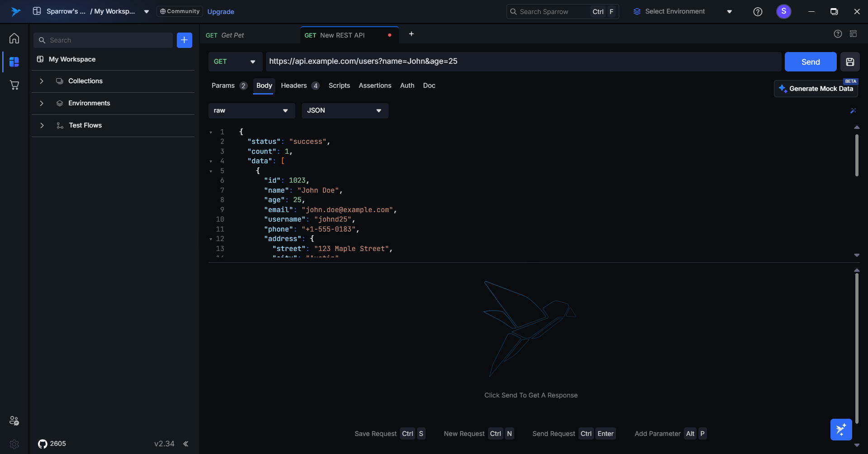This screenshot has height=454, width=868.
Task: Click the user avatar S icon
Action: (x=783, y=11)
